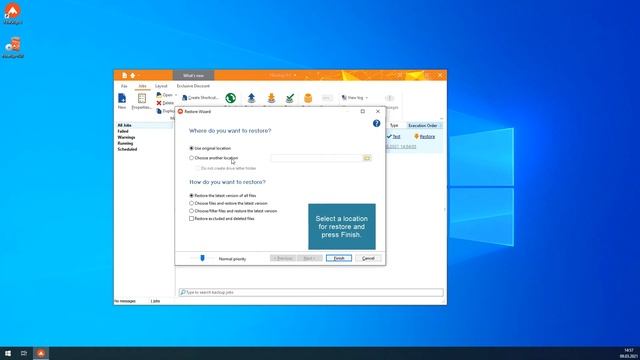Viewport: 640px width, 360px height.
Task: Click the Next wizard button
Action: [310, 258]
